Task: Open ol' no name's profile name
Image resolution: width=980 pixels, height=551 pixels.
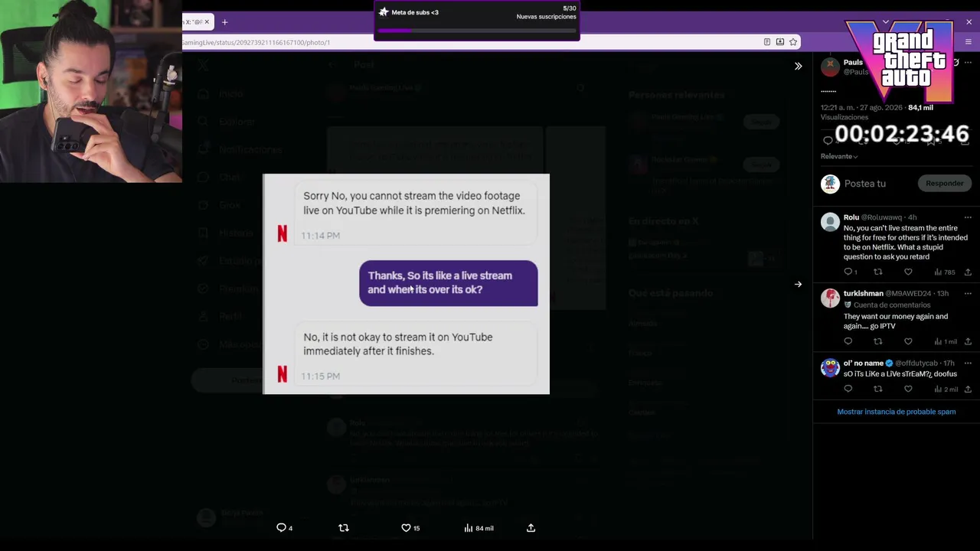Action: point(864,363)
